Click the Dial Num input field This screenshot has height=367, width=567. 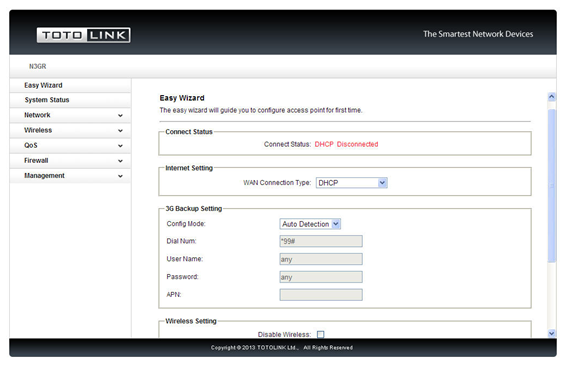[321, 241]
